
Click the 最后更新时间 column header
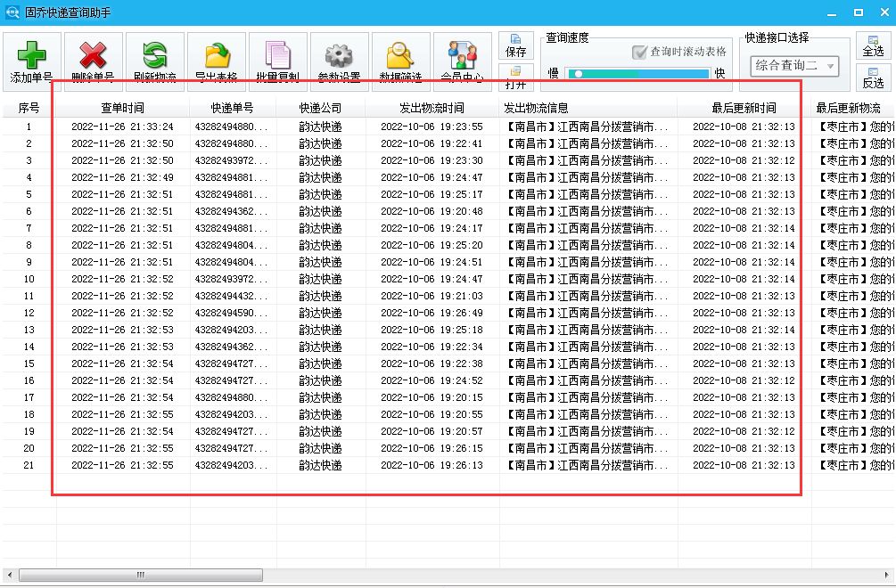(743, 109)
